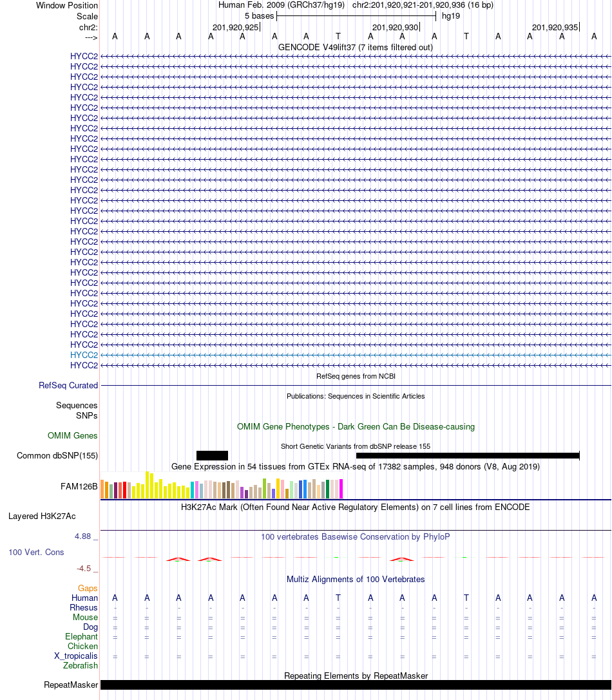The height and width of the screenshot is (700, 612).
Task: Click the FAM126B GTEx gene label
Action: [79, 487]
